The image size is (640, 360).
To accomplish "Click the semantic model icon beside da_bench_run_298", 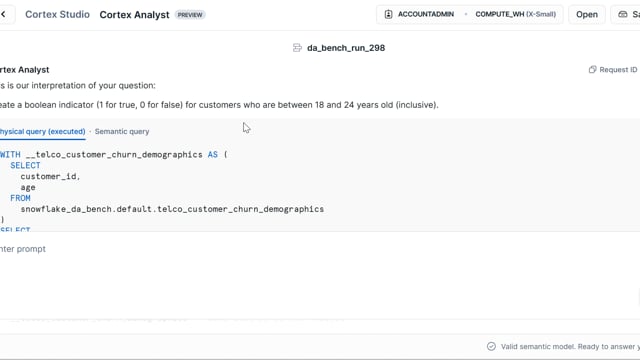I will click(297, 48).
